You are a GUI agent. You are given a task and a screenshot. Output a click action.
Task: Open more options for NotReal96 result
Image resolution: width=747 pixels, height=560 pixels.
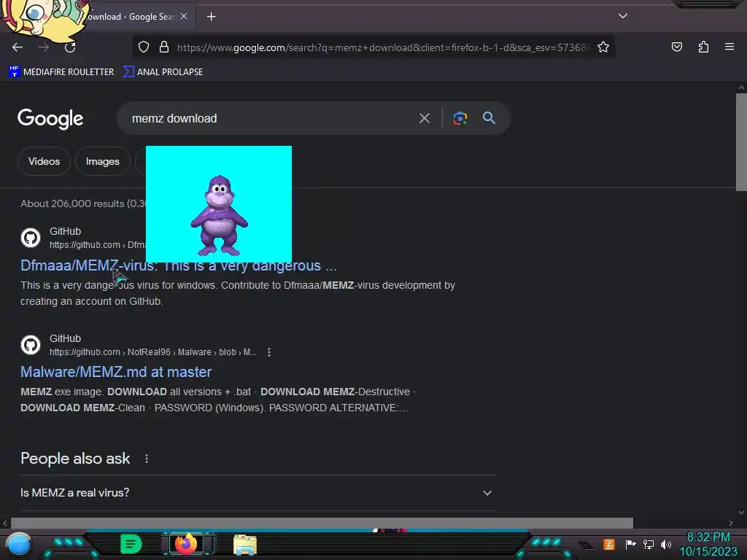(x=269, y=352)
